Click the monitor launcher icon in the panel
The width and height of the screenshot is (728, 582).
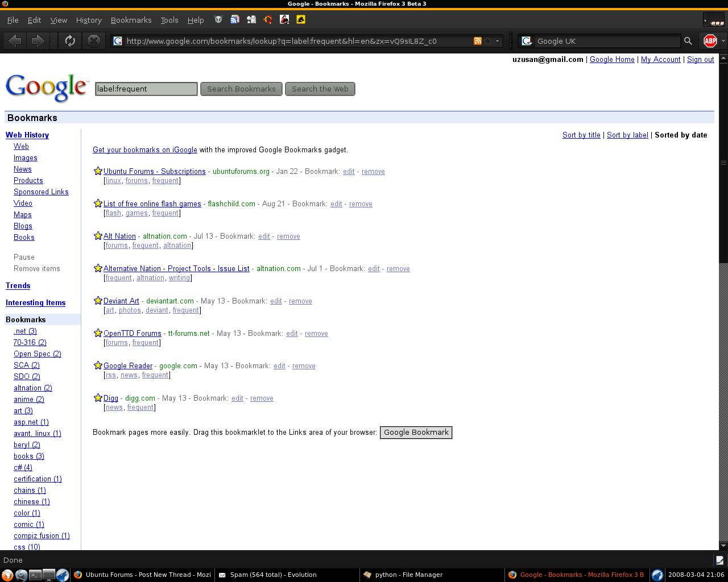tap(49, 575)
